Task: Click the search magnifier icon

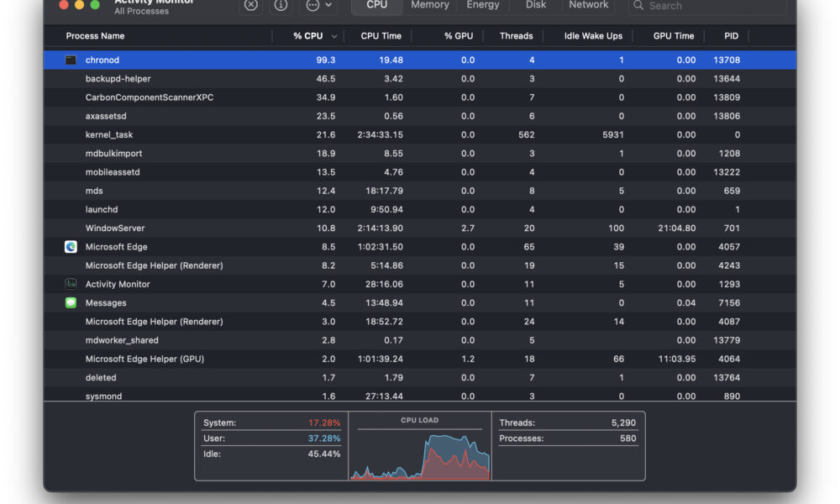Action: coord(638,5)
